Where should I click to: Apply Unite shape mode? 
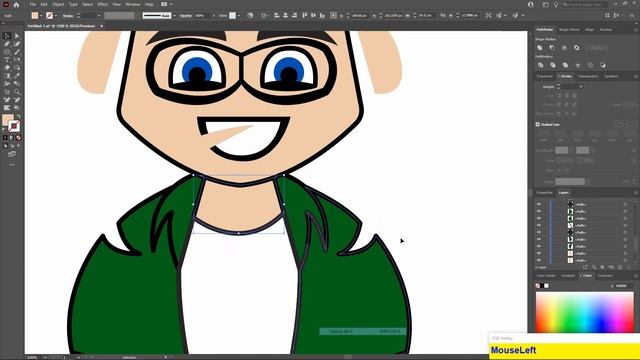[540, 48]
